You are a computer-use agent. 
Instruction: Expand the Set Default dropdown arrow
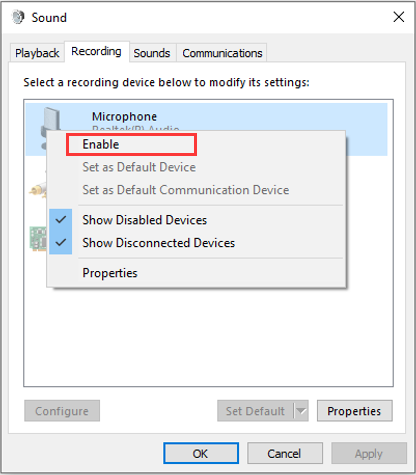click(x=301, y=411)
